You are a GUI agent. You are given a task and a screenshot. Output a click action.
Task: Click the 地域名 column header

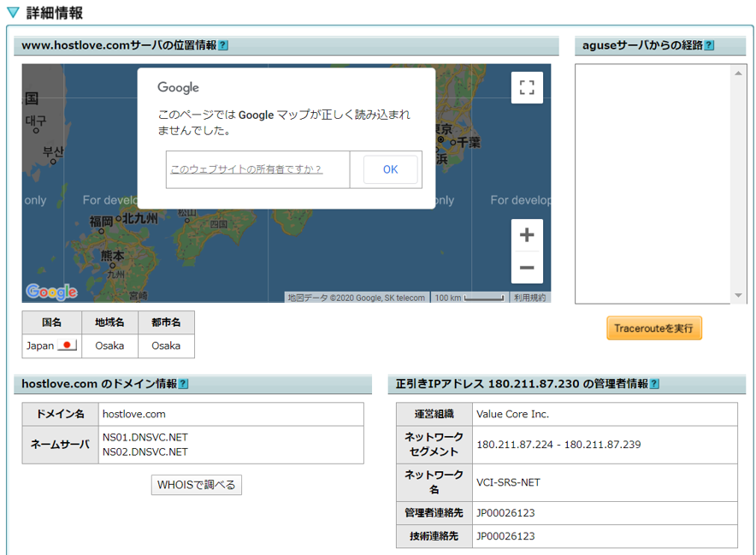pos(109,322)
